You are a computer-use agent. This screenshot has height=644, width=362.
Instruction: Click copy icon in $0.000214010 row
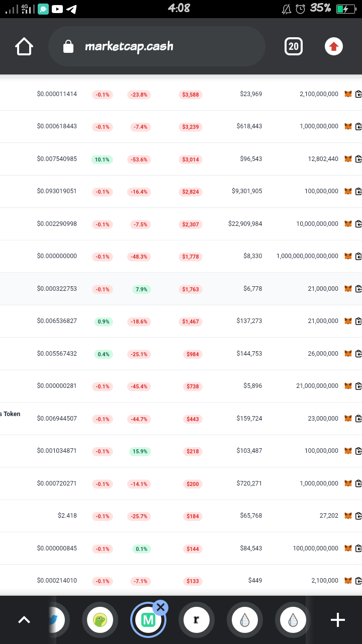pyautogui.click(x=358, y=581)
